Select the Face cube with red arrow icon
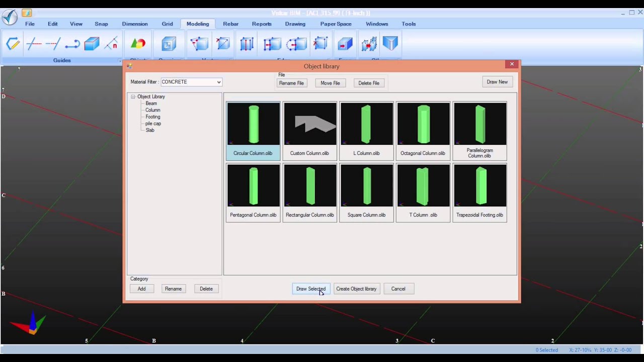 click(345, 44)
